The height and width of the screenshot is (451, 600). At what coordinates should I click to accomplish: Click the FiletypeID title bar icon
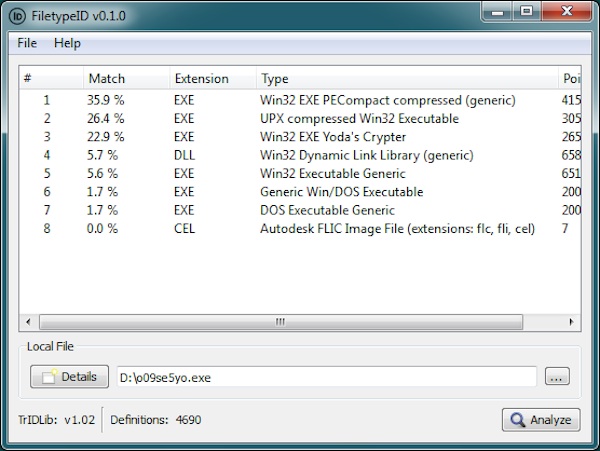[x=17, y=16]
